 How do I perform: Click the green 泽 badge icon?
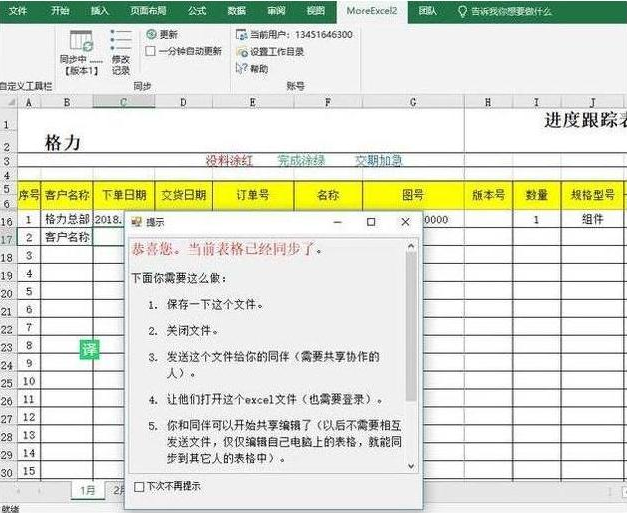(x=89, y=349)
